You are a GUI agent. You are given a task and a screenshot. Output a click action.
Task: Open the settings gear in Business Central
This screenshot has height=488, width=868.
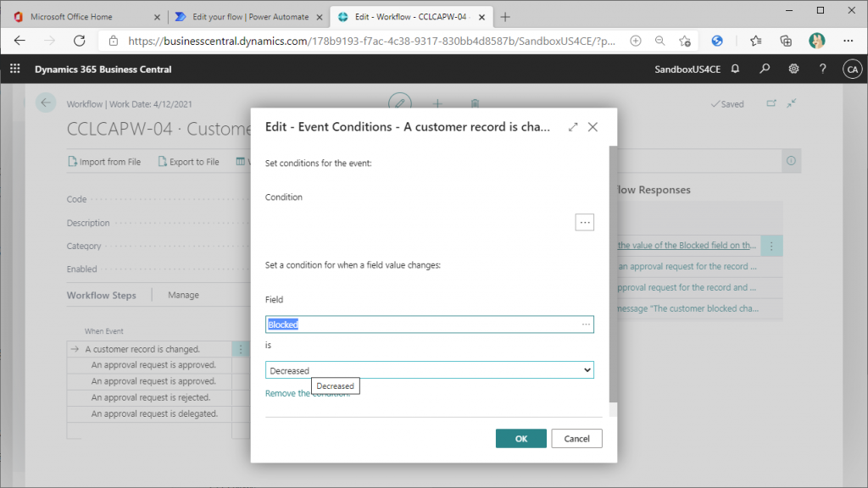793,69
